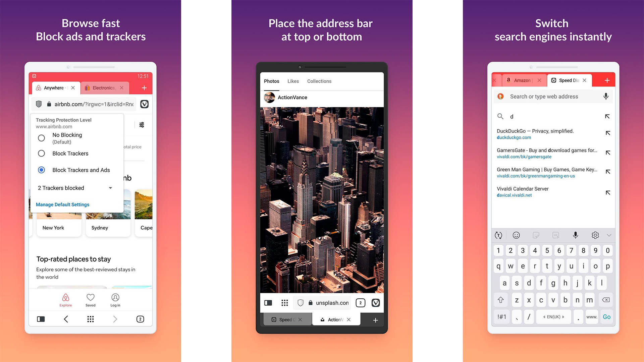
Task: Click the Amazon tab in browser
Action: click(520, 80)
